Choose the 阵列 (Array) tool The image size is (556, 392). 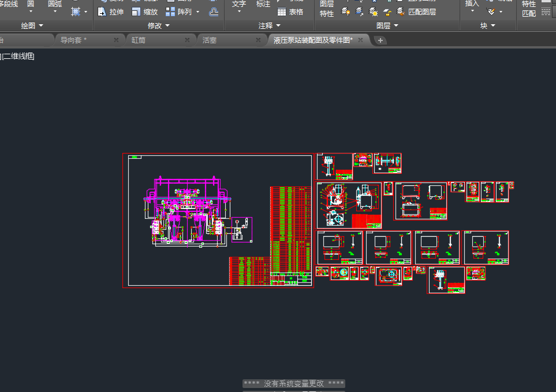pyautogui.click(x=179, y=12)
